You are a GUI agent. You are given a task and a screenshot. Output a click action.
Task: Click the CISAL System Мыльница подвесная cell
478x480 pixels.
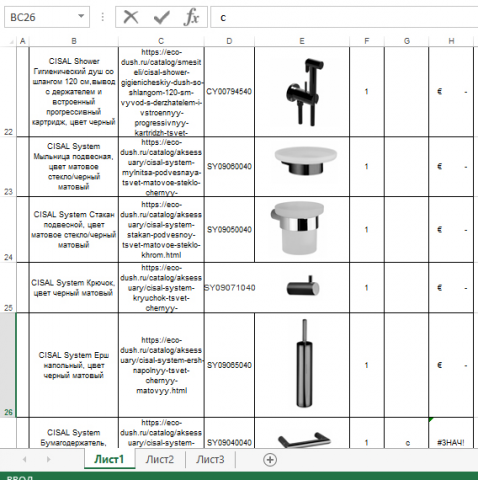coord(74,166)
